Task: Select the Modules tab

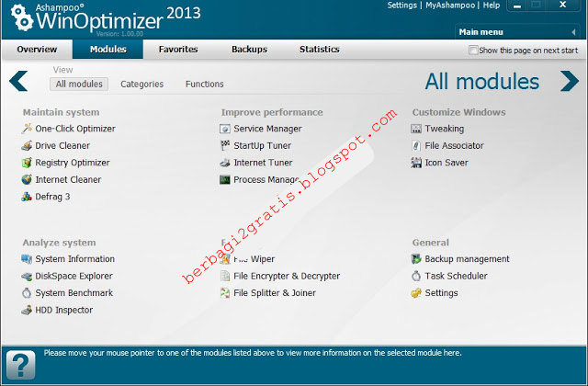Action: [x=108, y=49]
